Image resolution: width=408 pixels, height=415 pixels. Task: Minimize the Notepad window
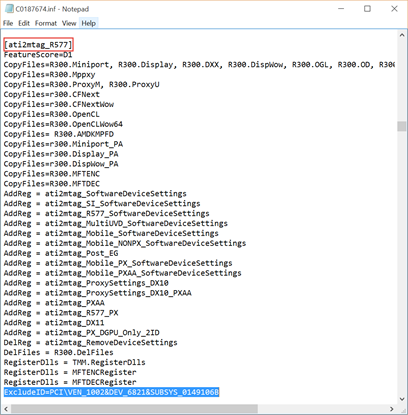click(341, 9)
